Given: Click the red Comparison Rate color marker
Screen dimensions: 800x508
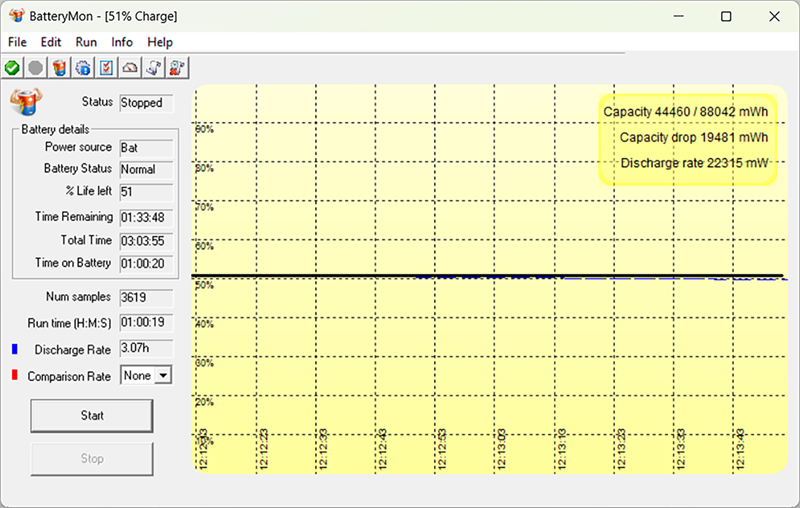Looking at the screenshot, I should pos(15,375).
